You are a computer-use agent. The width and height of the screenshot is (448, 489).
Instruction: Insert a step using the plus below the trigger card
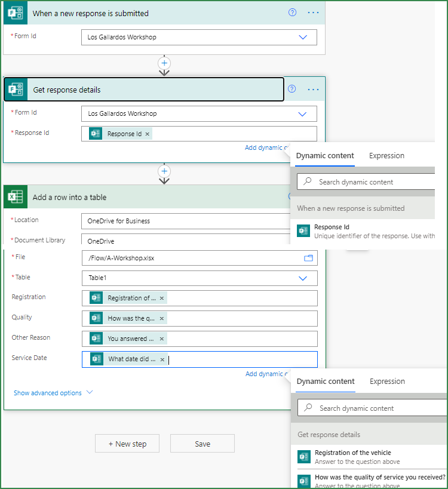[164, 63]
